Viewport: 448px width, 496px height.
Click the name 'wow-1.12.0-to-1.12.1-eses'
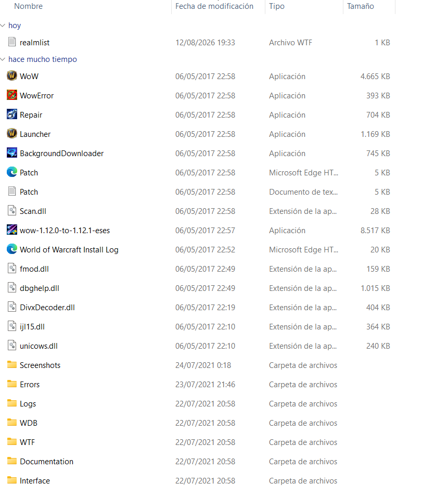(65, 231)
